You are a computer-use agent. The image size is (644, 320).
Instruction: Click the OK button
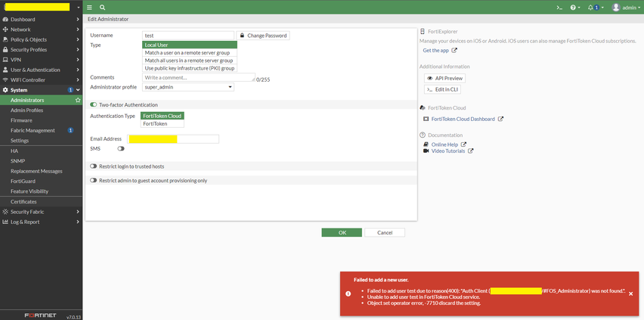tap(342, 233)
